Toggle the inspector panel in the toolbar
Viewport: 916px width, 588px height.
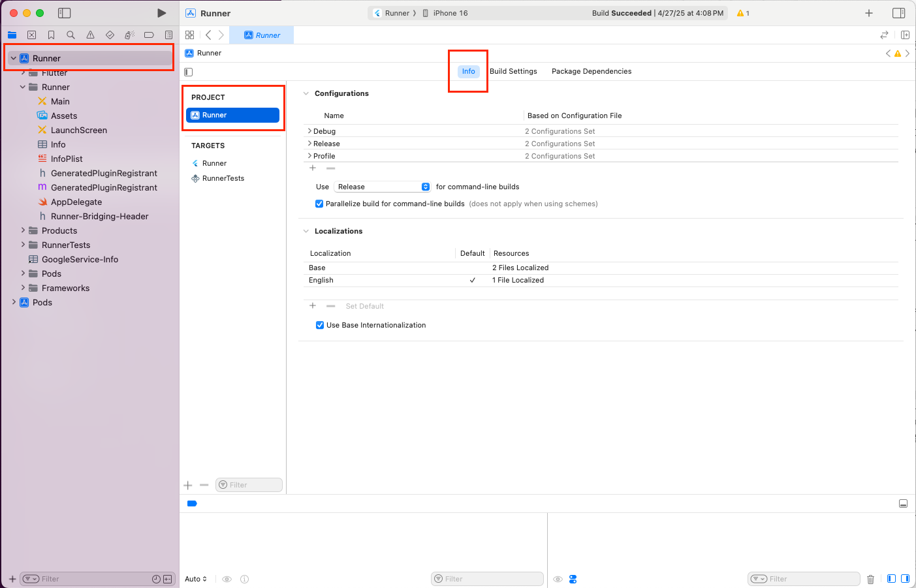[898, 13]
